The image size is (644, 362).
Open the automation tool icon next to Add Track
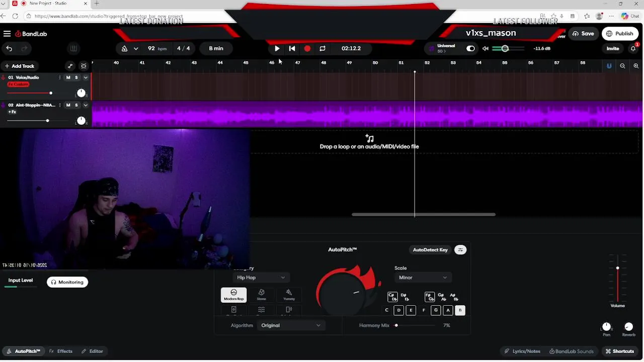coord(70,66)
